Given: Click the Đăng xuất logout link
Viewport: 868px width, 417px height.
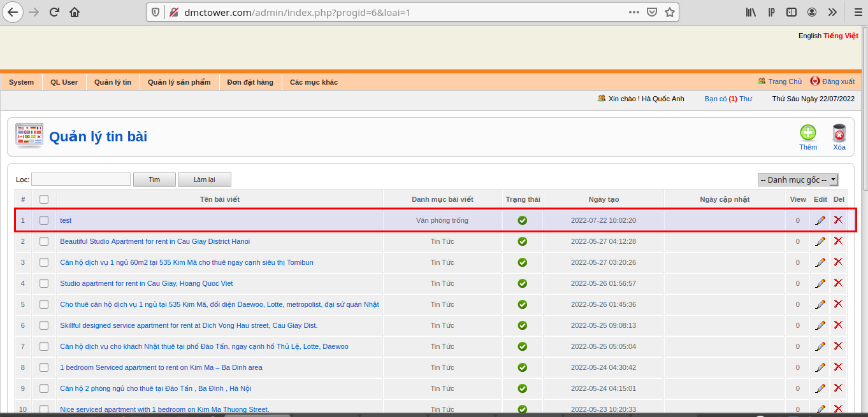Looking at the screenshot, I should 838,81.
